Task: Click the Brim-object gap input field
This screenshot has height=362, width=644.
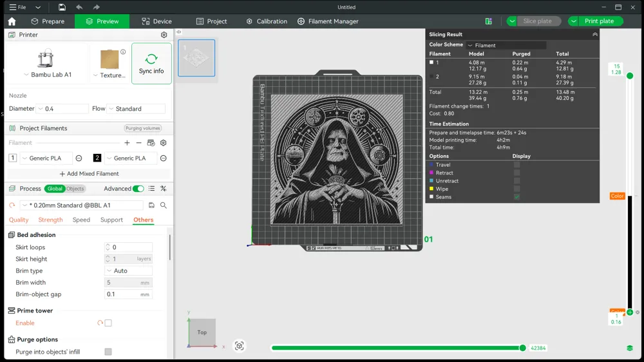Action: pos(129,294)
